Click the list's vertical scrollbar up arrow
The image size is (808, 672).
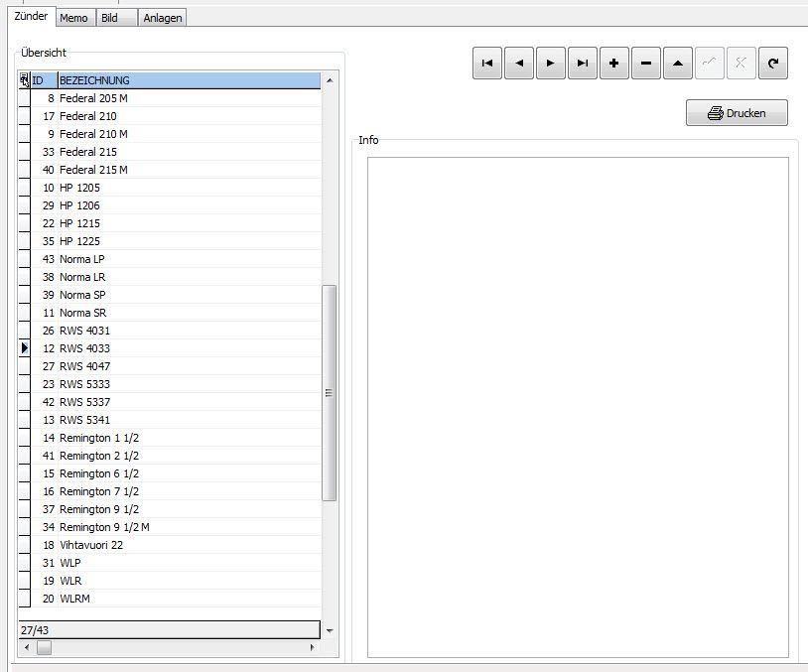tap(330, 80)
